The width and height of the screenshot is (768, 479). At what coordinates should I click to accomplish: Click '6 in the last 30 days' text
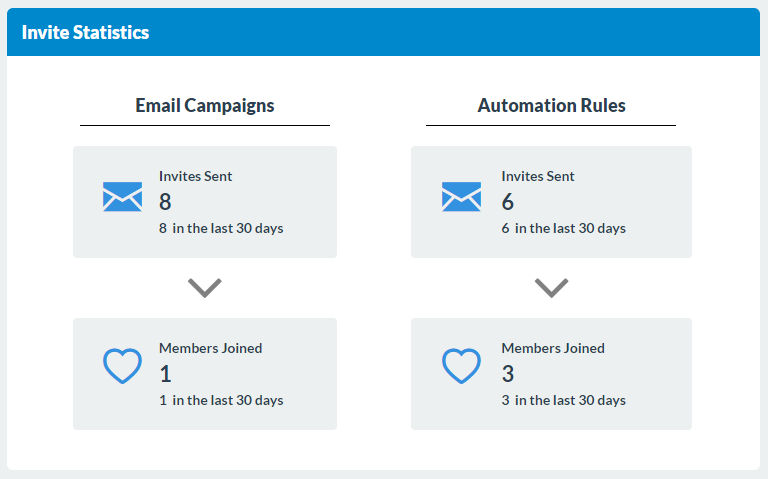[563, 229]
